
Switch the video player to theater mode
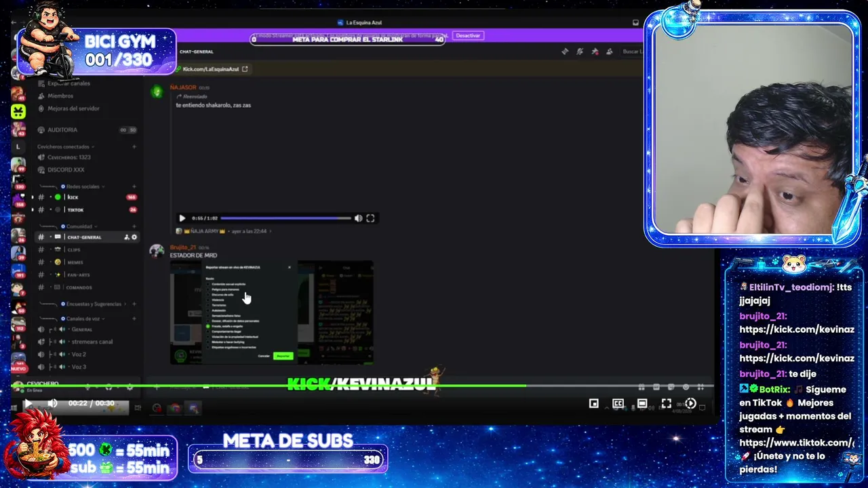(642, 403)
